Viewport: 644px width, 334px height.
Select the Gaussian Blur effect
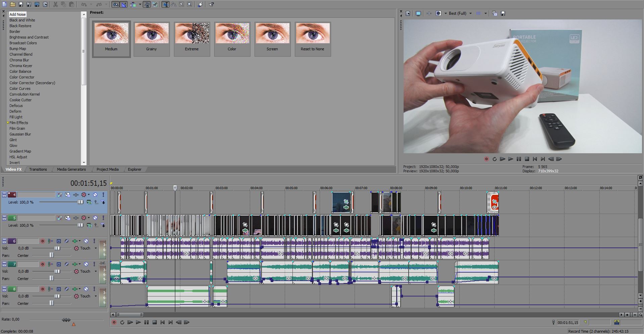click(20, 134)
